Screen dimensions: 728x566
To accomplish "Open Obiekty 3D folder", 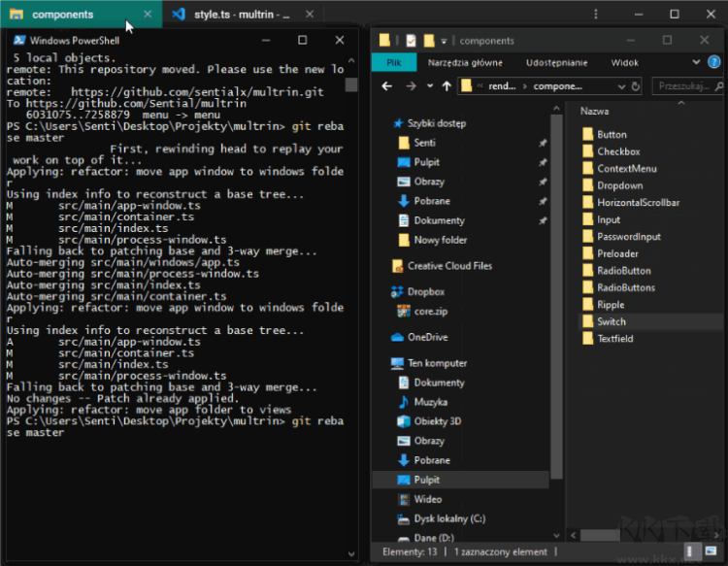I will (x=437, y=421).
